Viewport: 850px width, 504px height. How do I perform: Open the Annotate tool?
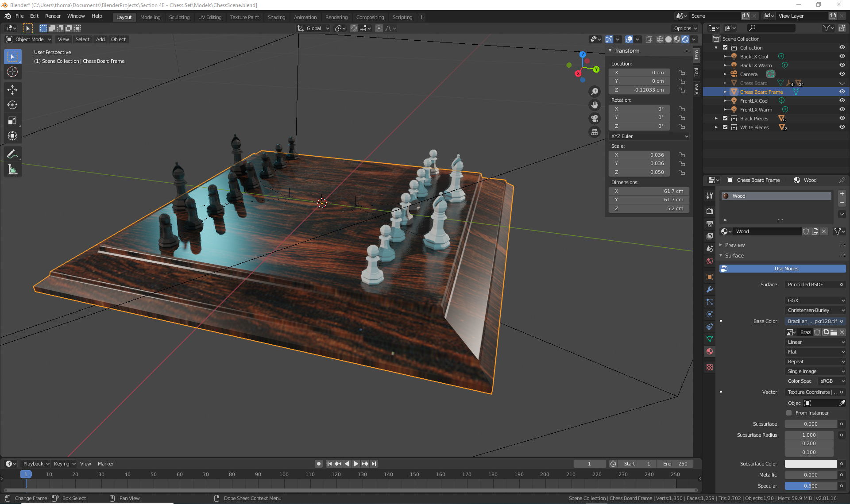pos(12,154)
